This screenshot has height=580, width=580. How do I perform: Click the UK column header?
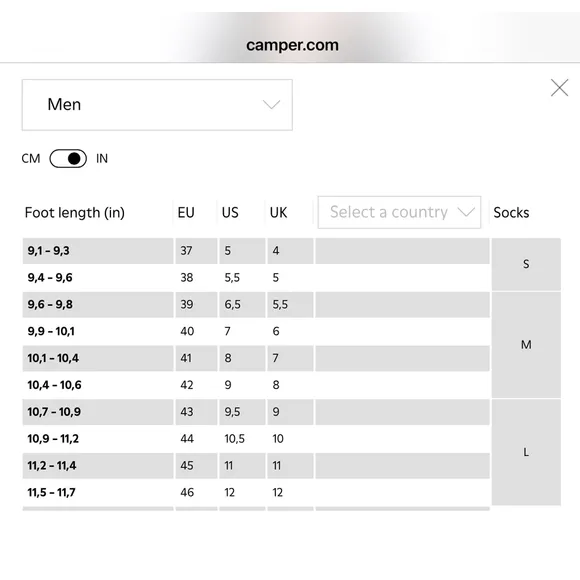(279, 213)
